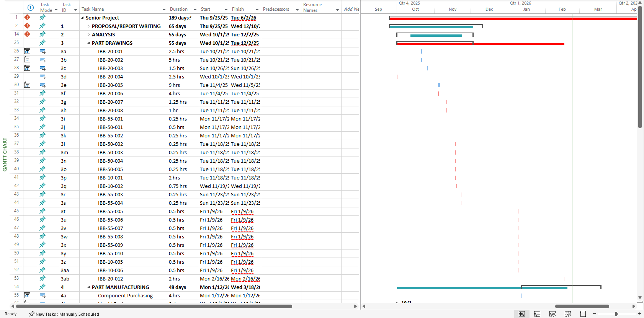Collapse the PART MANUFACTURING summary task

pyautogui.click(x=88, y=287)
